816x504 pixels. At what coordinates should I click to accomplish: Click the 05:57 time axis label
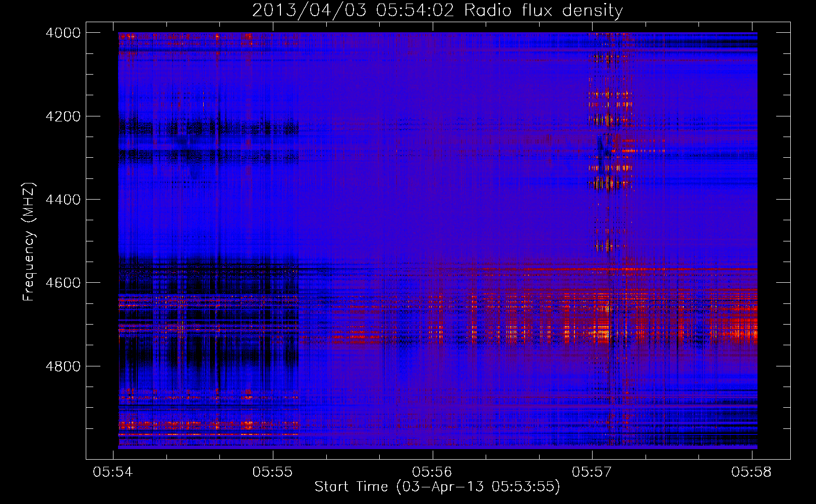(x=592, y=472)
